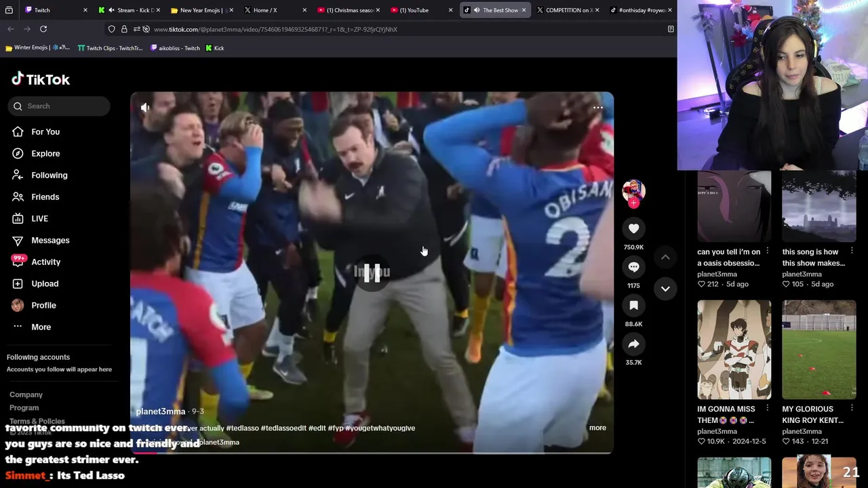
Task: Click the TikTok logo
Action: (41, 79)
